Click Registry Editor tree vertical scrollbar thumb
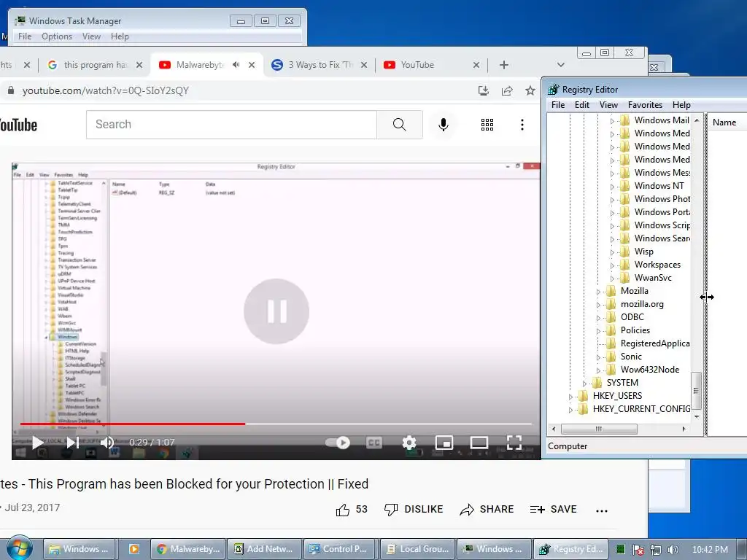Image resolution: width=747 pixels, height=560 pixels. pyautogui.click(x=696, y=391)
